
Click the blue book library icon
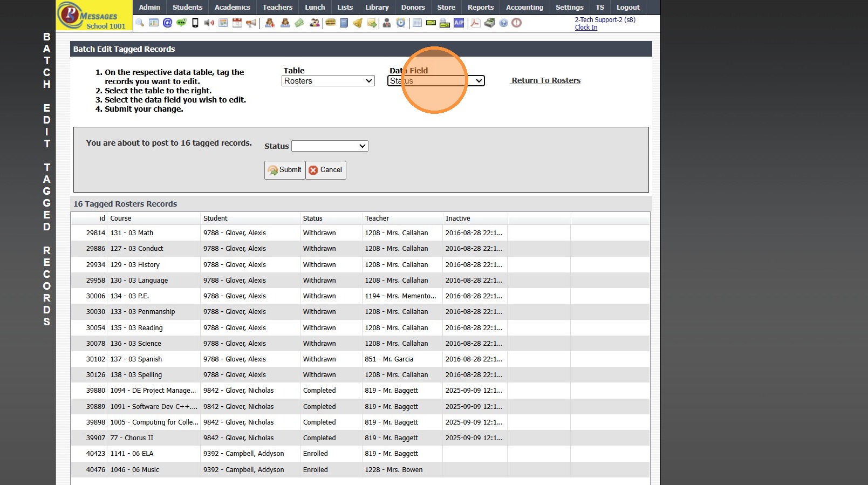pos(344,23)
